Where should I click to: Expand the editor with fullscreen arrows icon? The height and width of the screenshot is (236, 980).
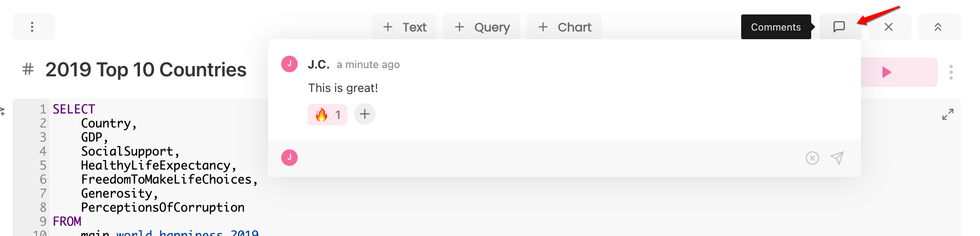pos(947,114)
